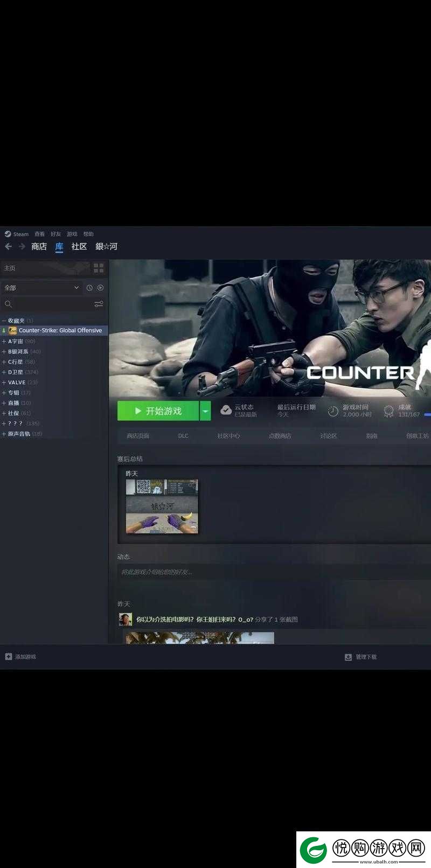Open the 帮助 menu
The height and width of the screenshot is (868, 431).
point(88,234)
